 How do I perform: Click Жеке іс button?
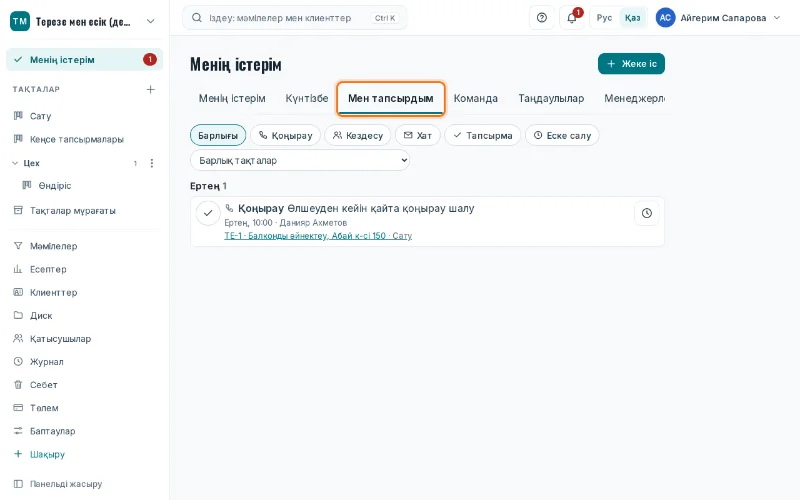631,64
